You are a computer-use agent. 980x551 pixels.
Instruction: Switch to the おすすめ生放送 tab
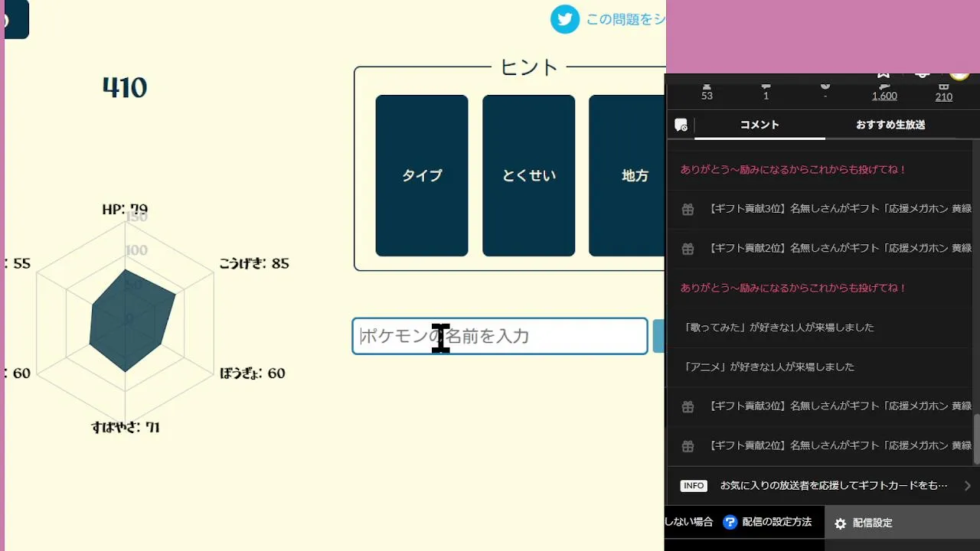pos(890,125)
